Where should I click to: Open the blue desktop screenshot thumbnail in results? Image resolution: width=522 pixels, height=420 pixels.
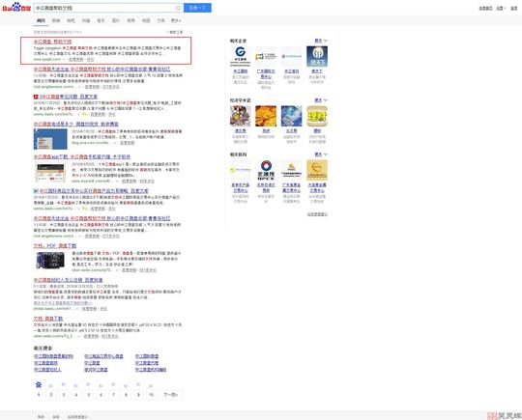(x=50, y=139)
